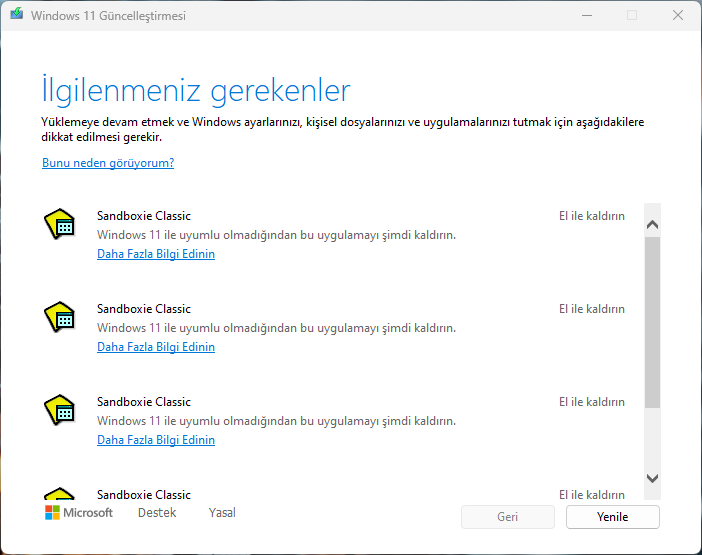
Task: Click the Geri button
Action: (x=508, y=517)
